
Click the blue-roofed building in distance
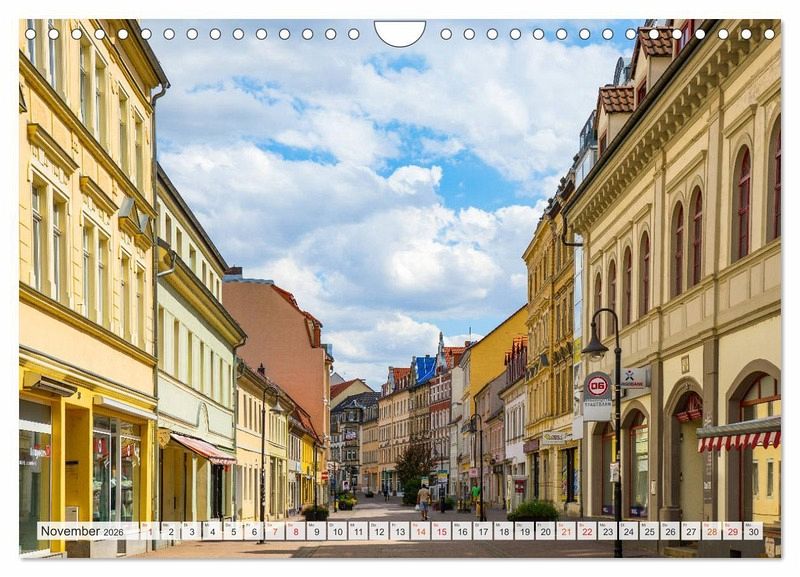tap(424, 369)
